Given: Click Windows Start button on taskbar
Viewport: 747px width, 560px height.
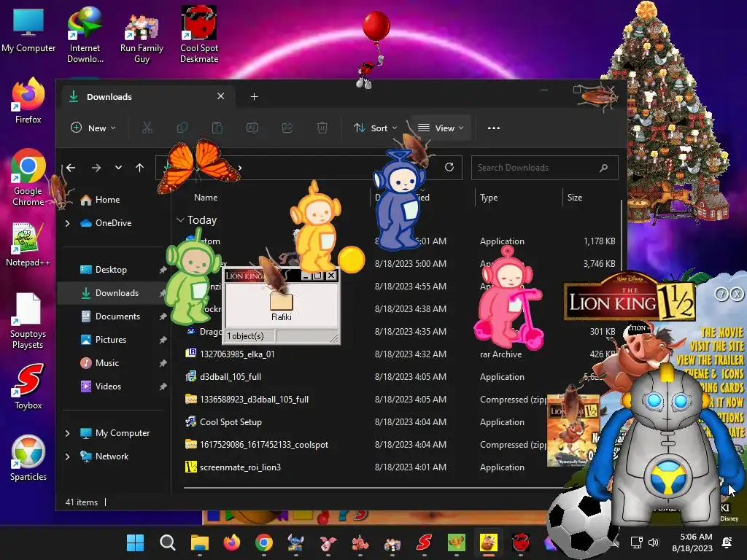Looking at the screenshot, I should [135, 542].
